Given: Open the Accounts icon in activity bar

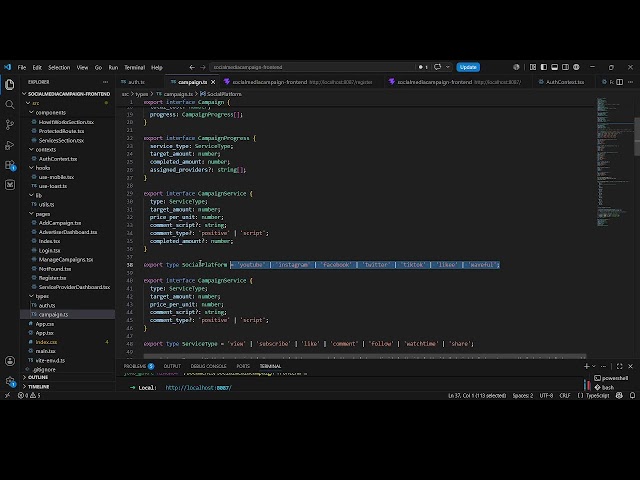Looking at the screenshot, I should click(x=10, y=361).
